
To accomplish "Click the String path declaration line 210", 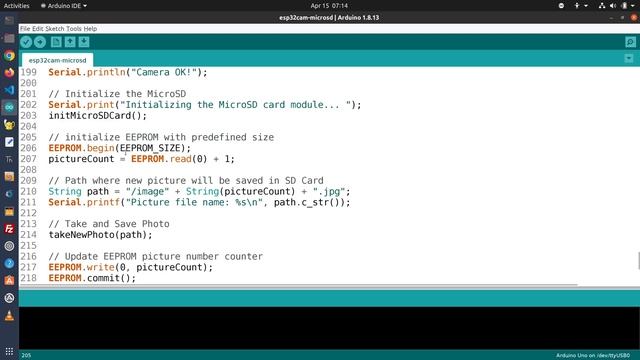I will click(x=199, y=191).
